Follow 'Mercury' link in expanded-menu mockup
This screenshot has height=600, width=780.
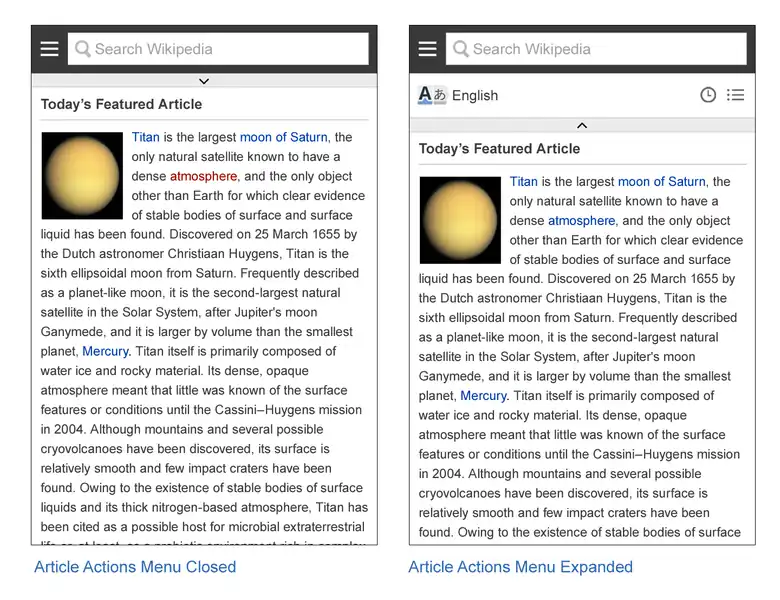coord(483,396)
